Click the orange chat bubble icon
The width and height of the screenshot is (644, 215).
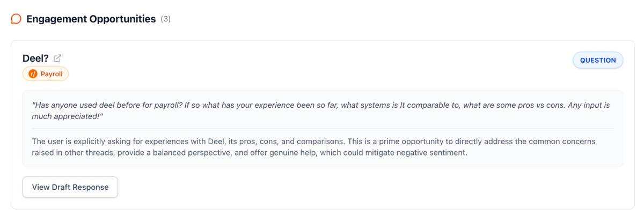(x=16, y=19)
